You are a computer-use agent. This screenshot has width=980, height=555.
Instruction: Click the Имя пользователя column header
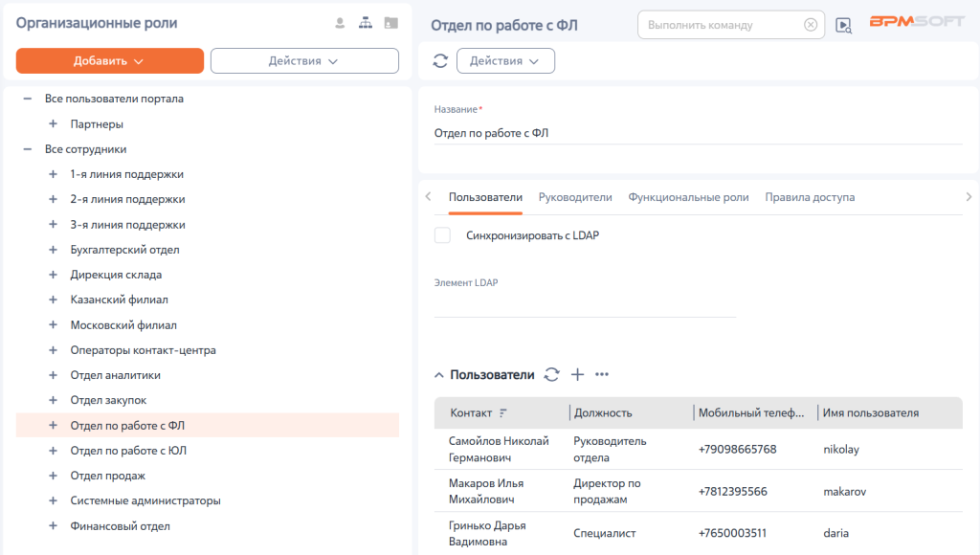pyautogui.click(x=871, y=413)
